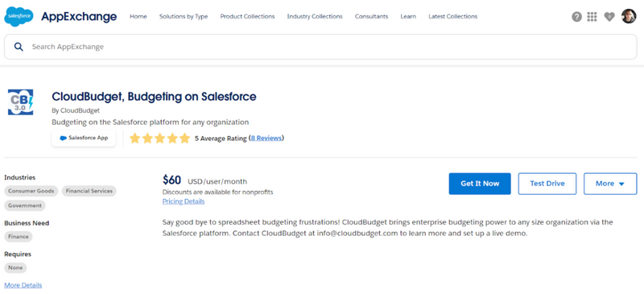Click the search magnifier icon
The height and width of the screenshot is (294, 644).
coord(19,47)
